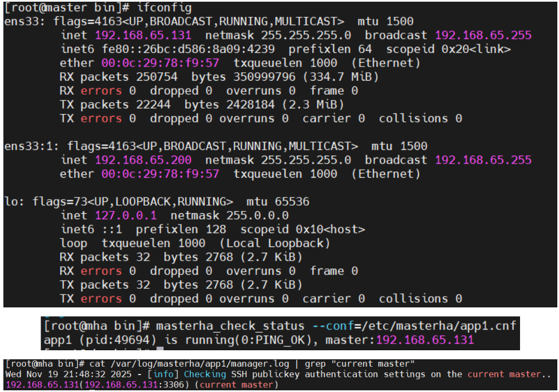Viewport: 559px width, 392px height.
Task: Click the lo interface flags=73 line
Action: [157, 202]
